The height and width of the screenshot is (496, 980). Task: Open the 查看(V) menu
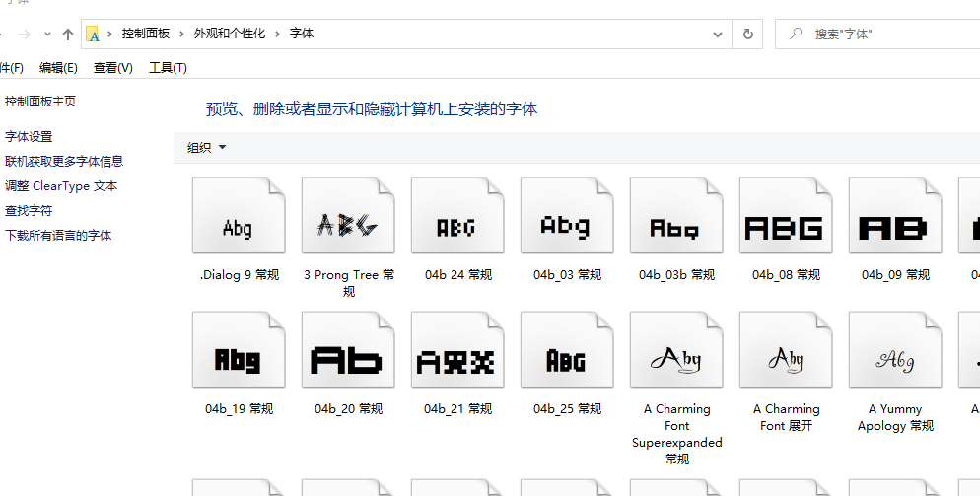(113, 68)
